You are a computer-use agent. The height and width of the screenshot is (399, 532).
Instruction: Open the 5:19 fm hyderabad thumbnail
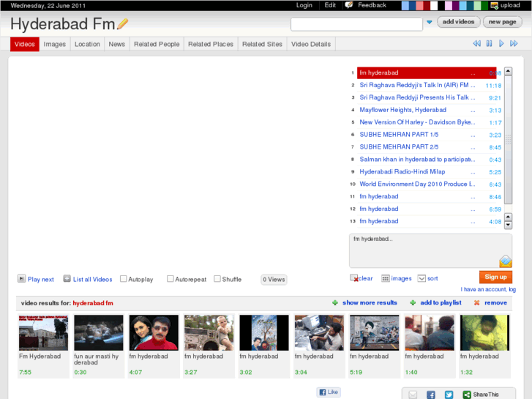coord(375,332)
